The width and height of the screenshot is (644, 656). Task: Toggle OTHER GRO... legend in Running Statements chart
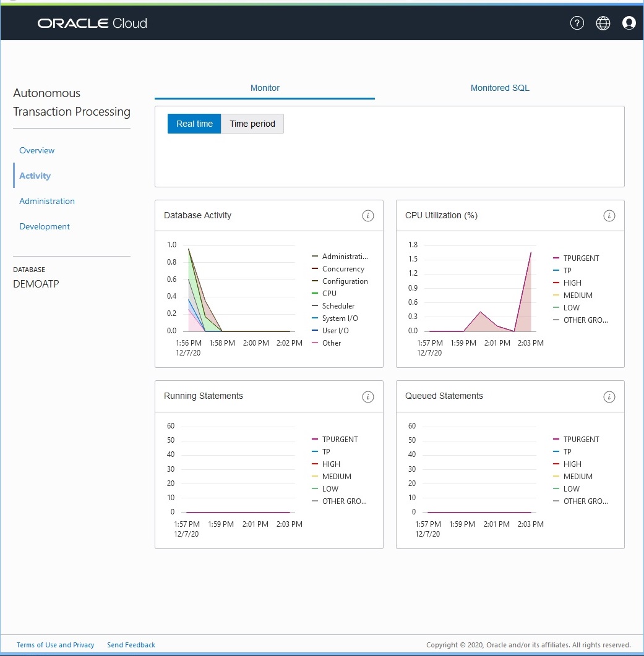(x=339, y=501)
